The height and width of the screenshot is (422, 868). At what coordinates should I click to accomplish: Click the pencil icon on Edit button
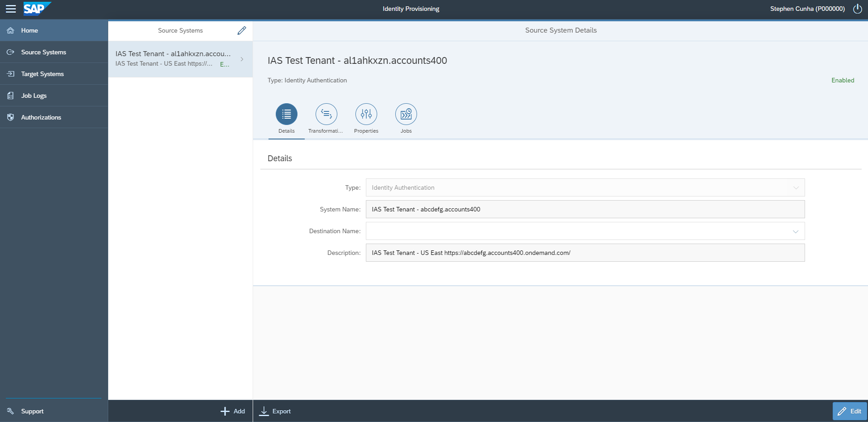click(842, 411)
